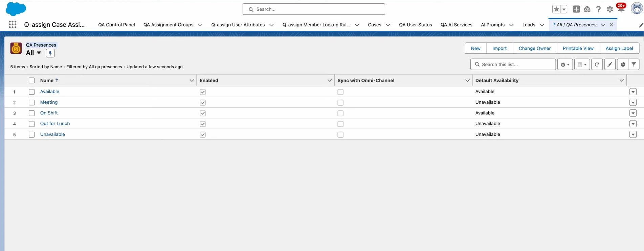
Task: Open Enabled column actions chevron
Action: 330,80
